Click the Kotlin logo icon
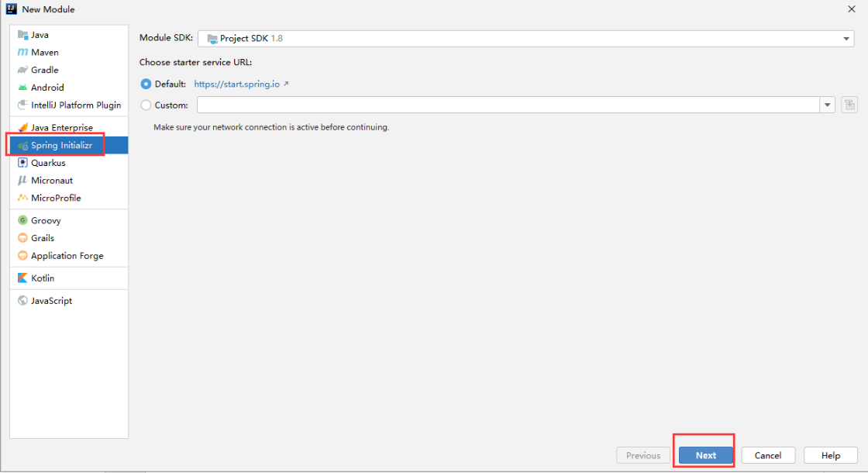Image resolution: width=868 pixels, height=473 pixels. pos(22,278)
